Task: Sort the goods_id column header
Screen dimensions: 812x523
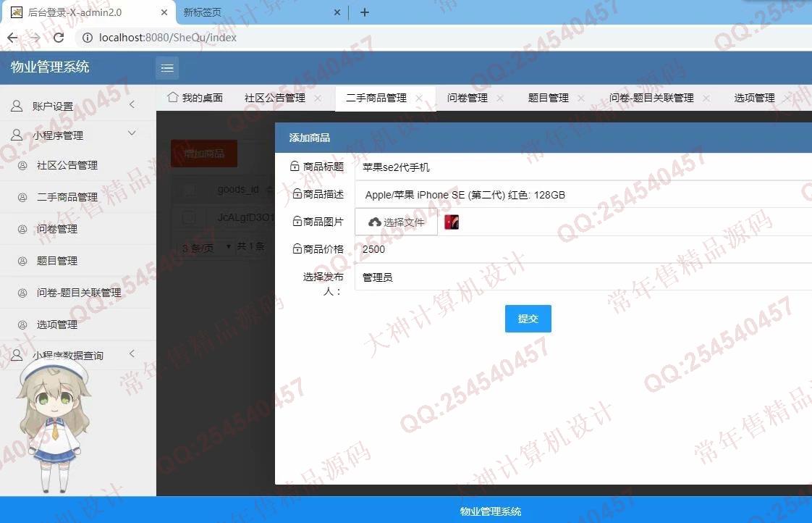Action: tap(238, 190)
